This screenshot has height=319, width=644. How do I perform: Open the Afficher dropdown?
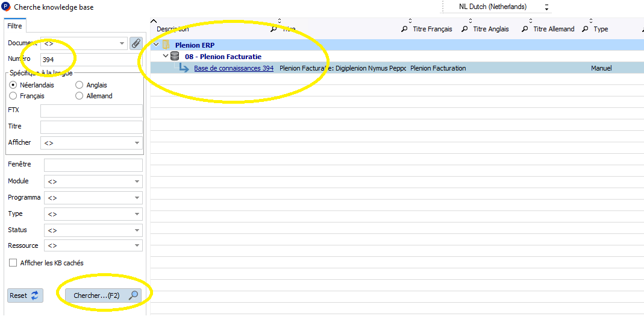pyautogui.click(x=92, y=143)
